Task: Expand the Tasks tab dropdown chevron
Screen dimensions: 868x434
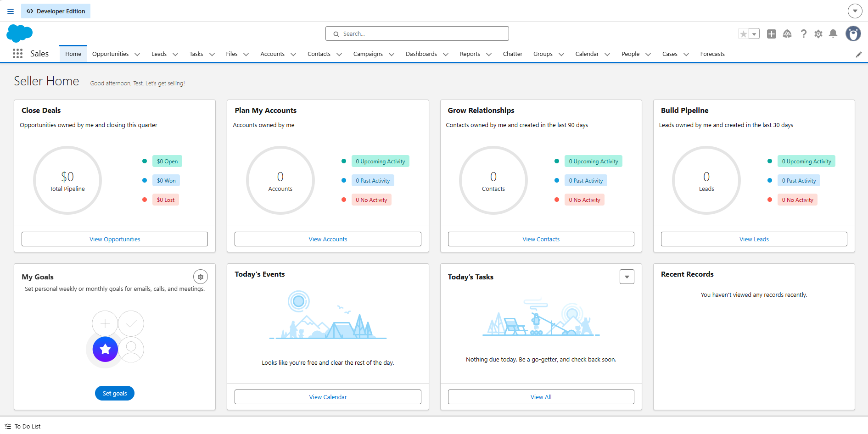Action: [x=212, y=54]
